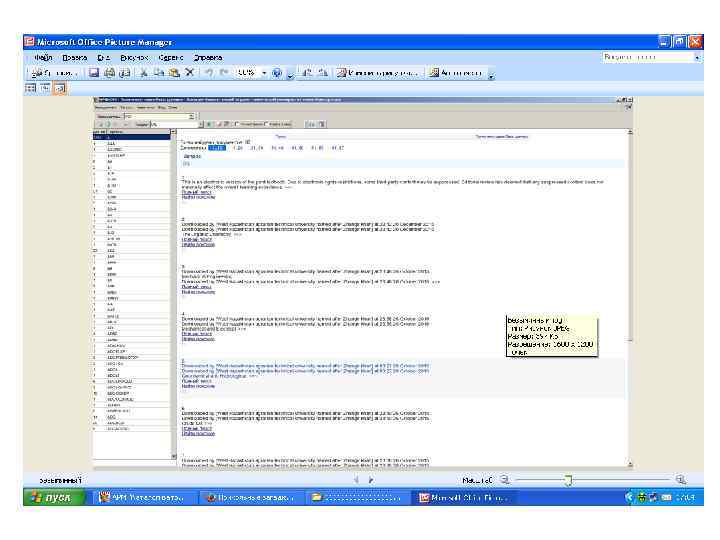Open the Windows пуск Start button
Viewport: 720px width, 540px height.
pyautogui.click(x=54, y=498)
